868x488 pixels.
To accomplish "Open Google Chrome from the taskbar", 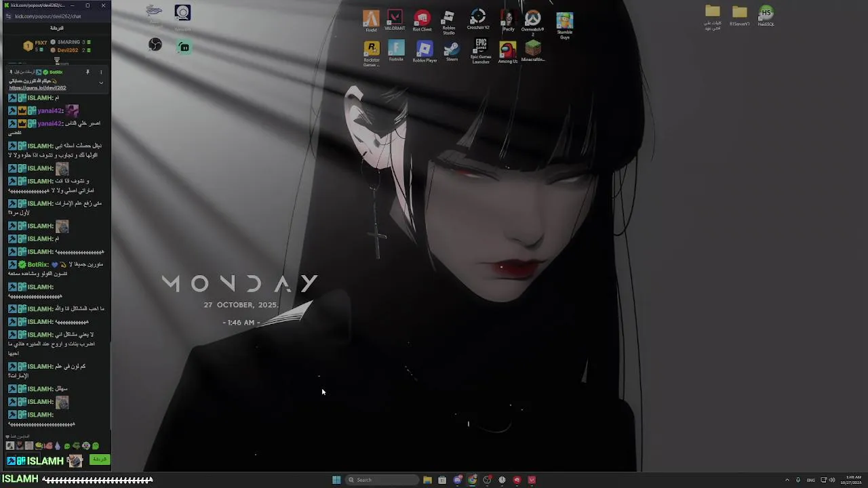I will tap(472, 480).
